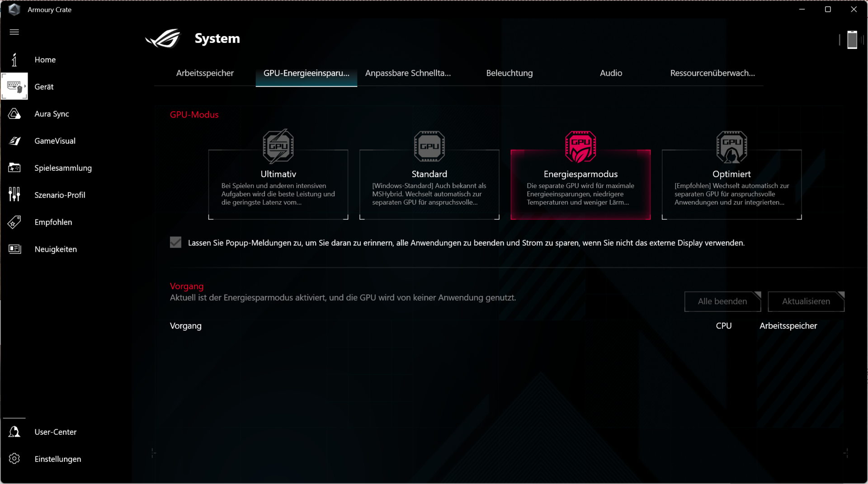Click the Energiesparmodus status message text
This screenshot has height=484, width=868.
click(343, 298)
